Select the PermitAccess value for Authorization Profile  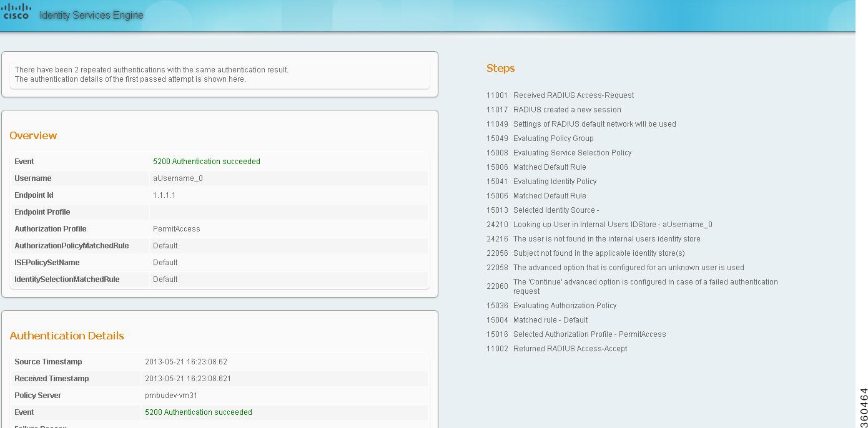click(x=177, y=229)
